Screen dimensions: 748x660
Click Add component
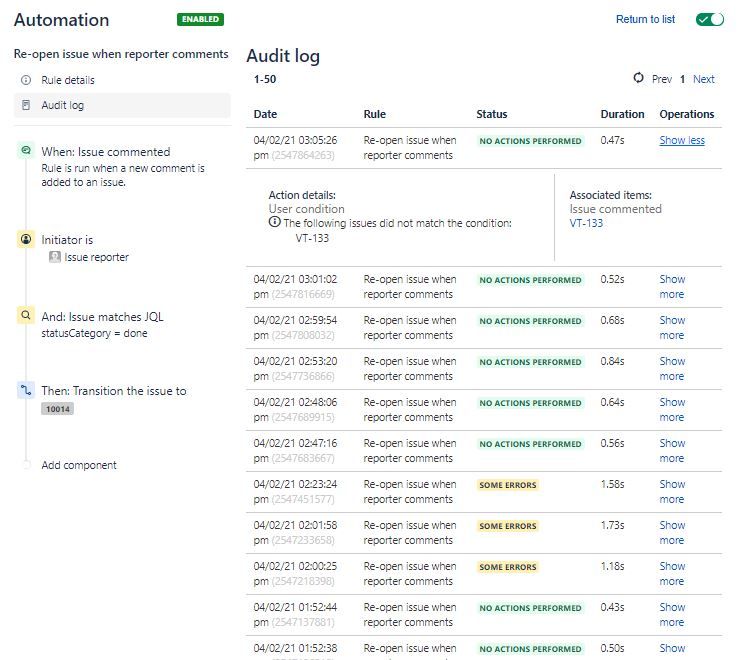click(x=79, y=465)
